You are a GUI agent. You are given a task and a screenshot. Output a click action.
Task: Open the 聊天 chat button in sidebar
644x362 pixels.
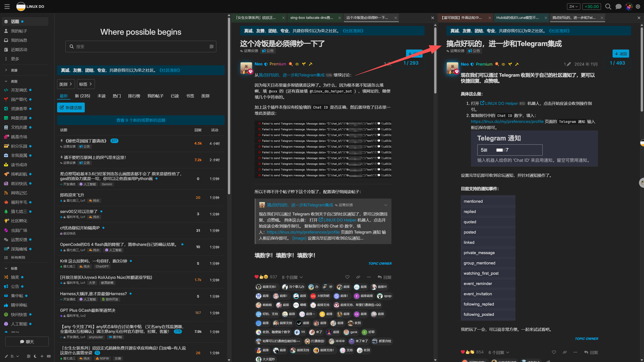pos(27,342)
